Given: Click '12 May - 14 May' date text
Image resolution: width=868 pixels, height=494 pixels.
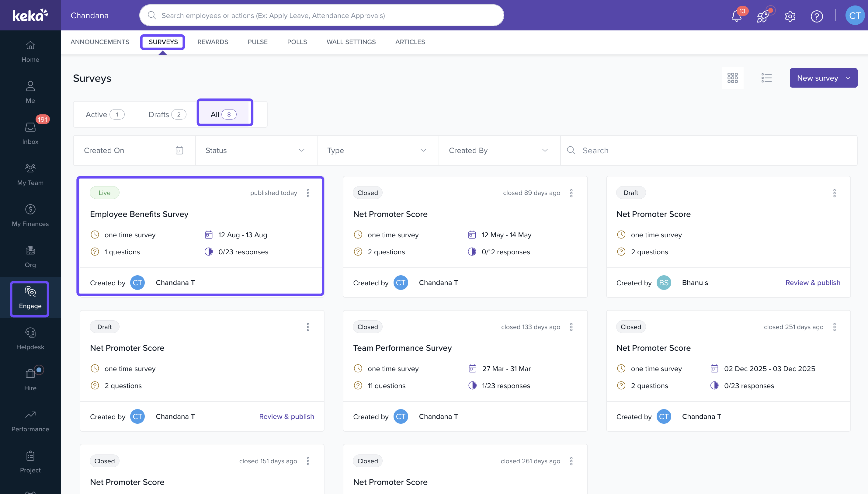Looking at the screenshot, I should tap(506, 235).
